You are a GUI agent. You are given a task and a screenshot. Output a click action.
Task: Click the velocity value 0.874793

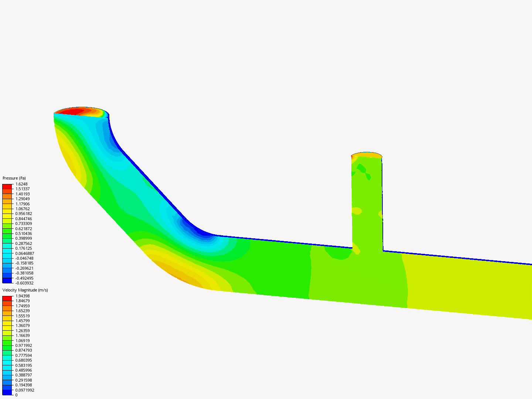24,350
